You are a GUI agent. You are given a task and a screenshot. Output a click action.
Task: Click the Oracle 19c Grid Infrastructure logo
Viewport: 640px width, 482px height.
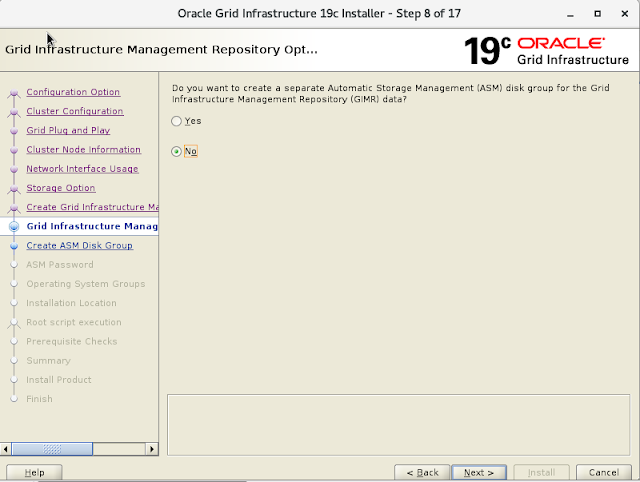tap(546, 51)
